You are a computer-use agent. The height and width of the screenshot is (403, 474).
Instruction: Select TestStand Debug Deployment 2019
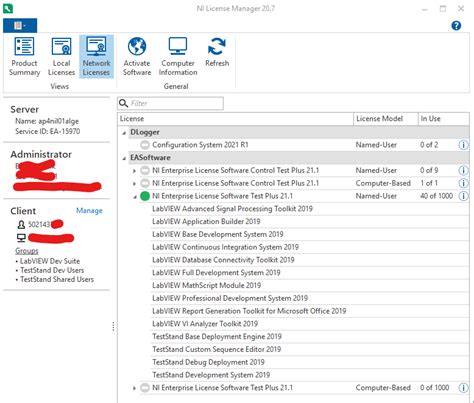tap(208, 362)
